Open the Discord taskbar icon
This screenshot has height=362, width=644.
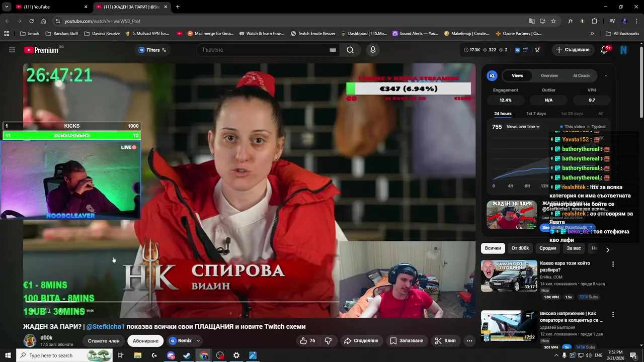(171, 355)
